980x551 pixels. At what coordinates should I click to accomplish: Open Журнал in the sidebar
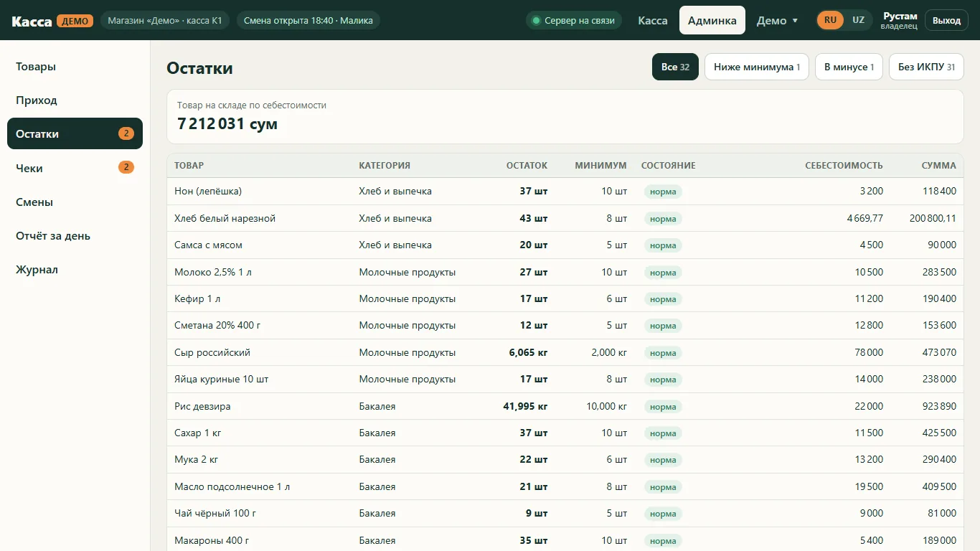(x=75, y=270)
